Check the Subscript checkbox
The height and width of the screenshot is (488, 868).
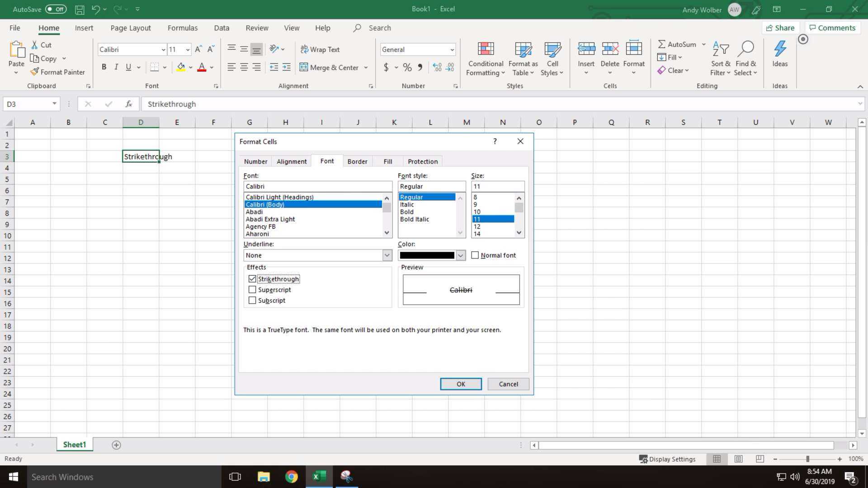click(252, 300)
